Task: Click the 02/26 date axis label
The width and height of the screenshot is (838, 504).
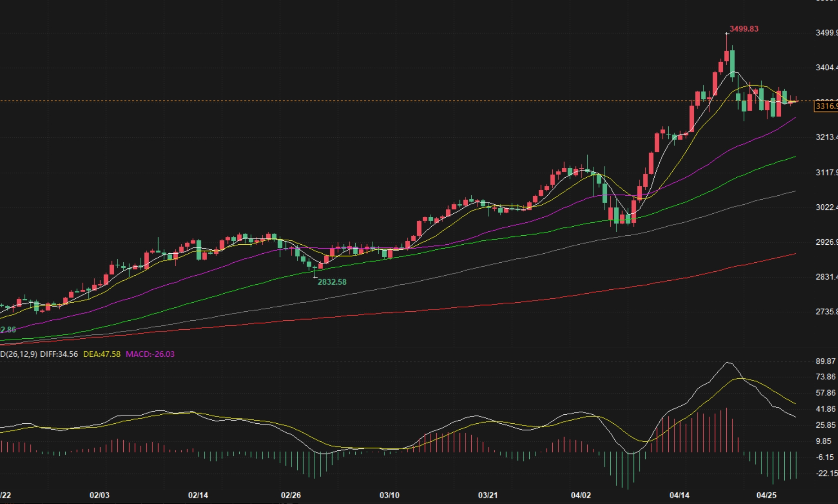Action: pos(291,495)
